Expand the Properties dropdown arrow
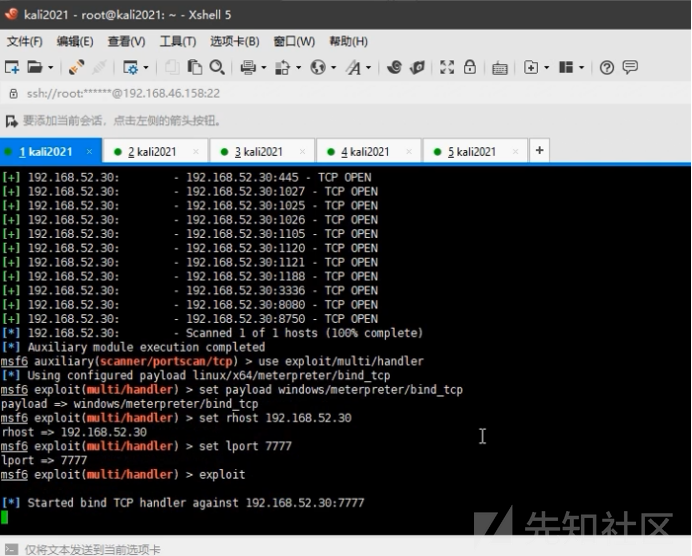Screen dimensions: 692x556 tap(146, 68)
